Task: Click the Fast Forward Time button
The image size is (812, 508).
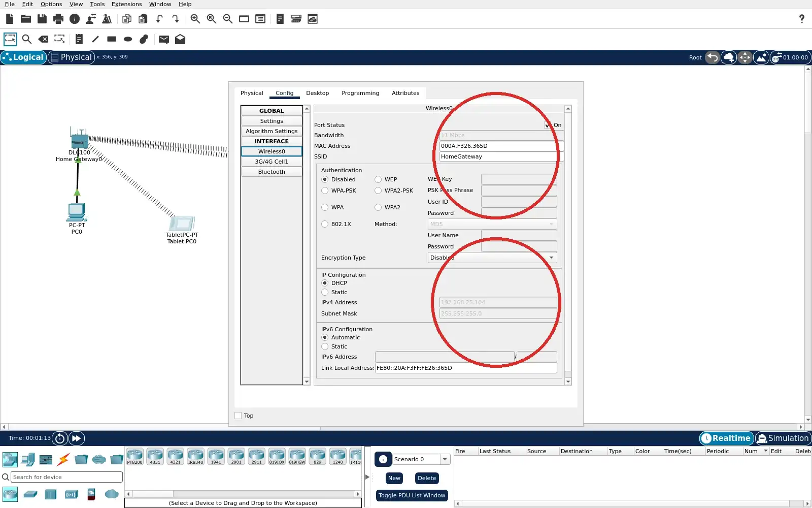Action: point(76,438)
